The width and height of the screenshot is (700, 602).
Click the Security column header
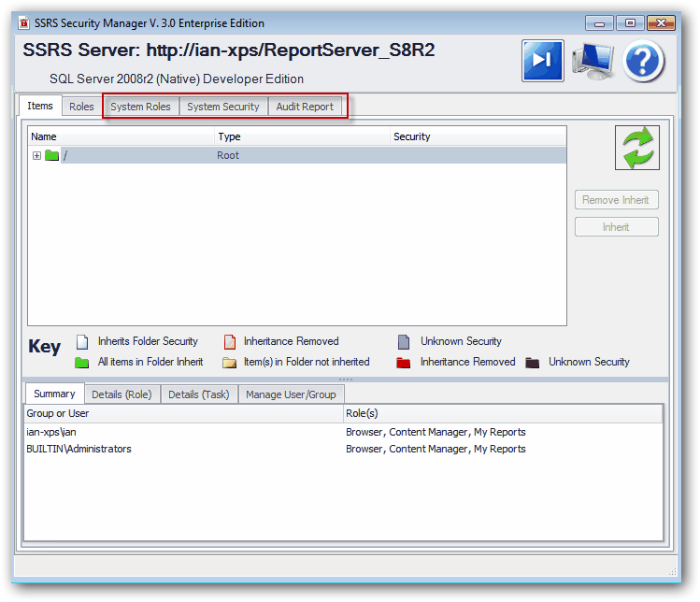pyautogui.click(x=479, y=136)
